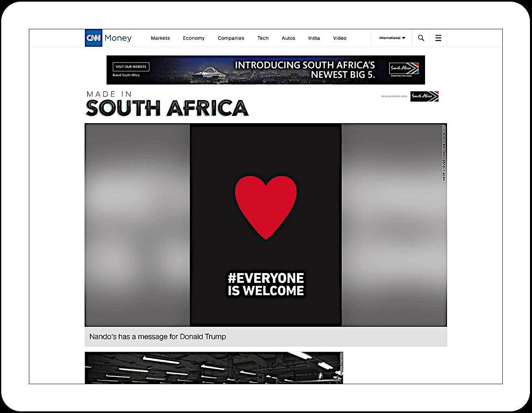This screenshot has width=532, height=413.
Task: Open the Nando's message for Donald Trump headline
Action: point(157,337)
